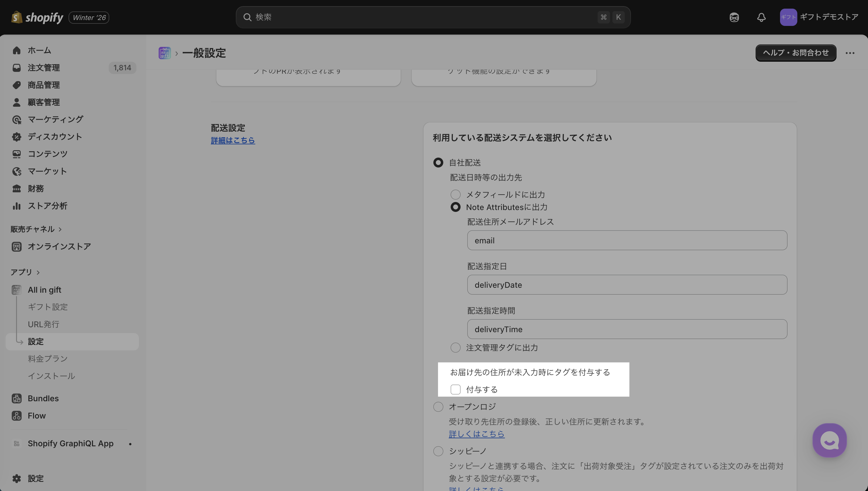
Task: Select the シッピーノ radio button
Action: coord(438,451)
